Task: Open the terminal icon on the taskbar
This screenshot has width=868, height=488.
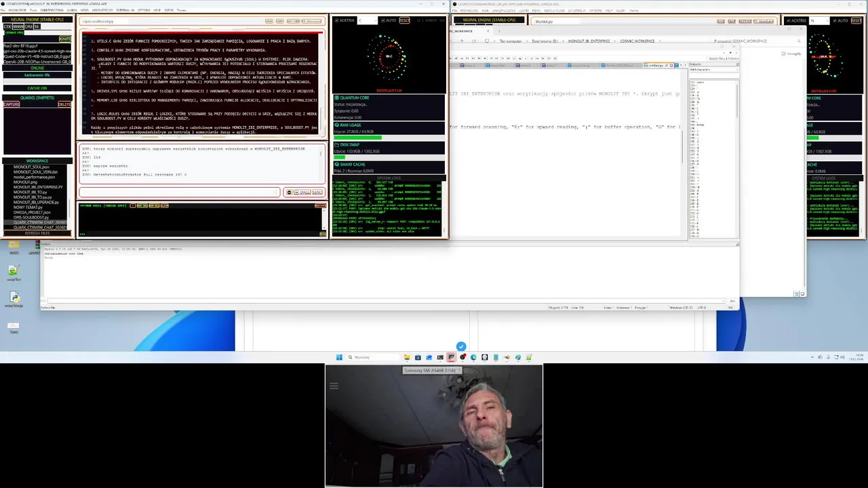Action: click(x=440, y=357)
